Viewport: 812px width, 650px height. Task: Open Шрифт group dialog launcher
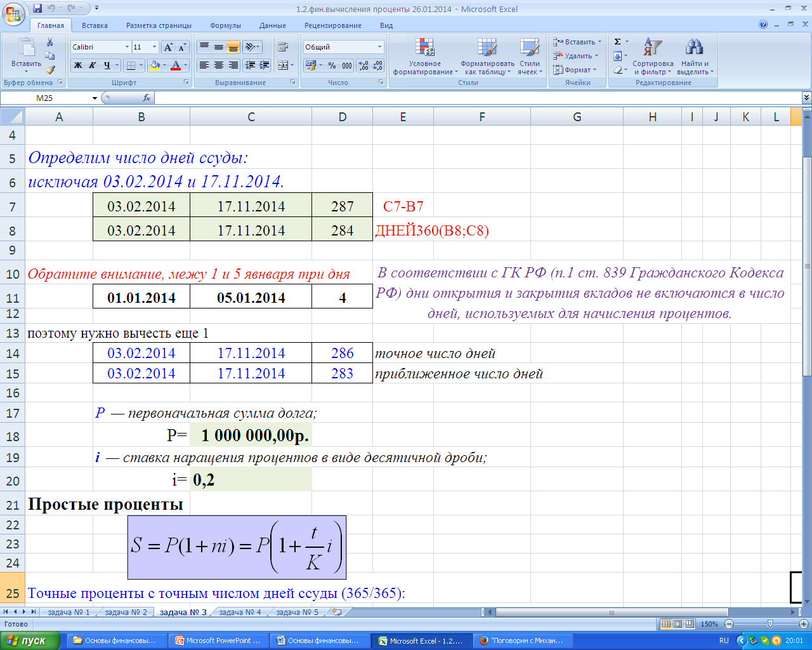tap(187, 83)
